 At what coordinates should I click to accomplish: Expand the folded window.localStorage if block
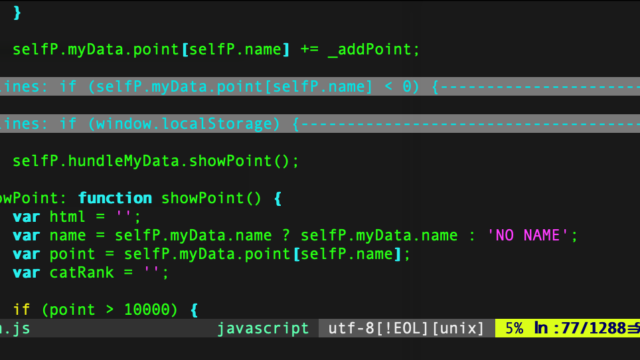pyautogui.click(x=320, y=124)
